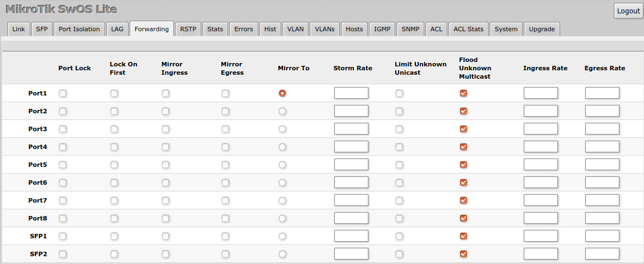
Task: Switch to the RSTP tab
Action: (x=188, y=29)
